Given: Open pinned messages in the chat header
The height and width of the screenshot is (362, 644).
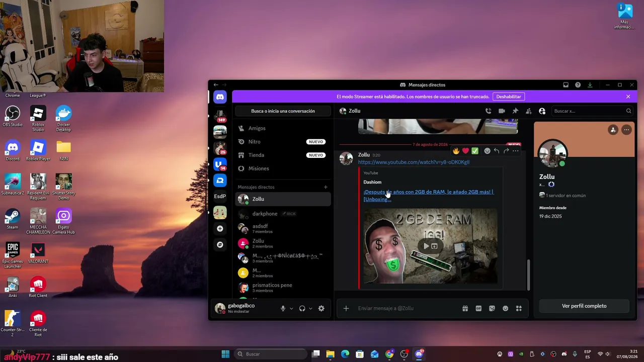Looking at the screenshot, I should coord(515,111).
